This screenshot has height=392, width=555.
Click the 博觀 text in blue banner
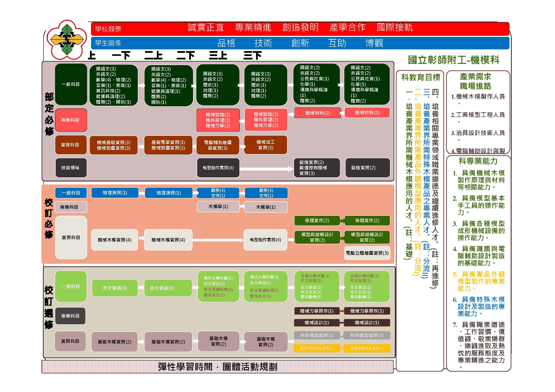(374, 43)
